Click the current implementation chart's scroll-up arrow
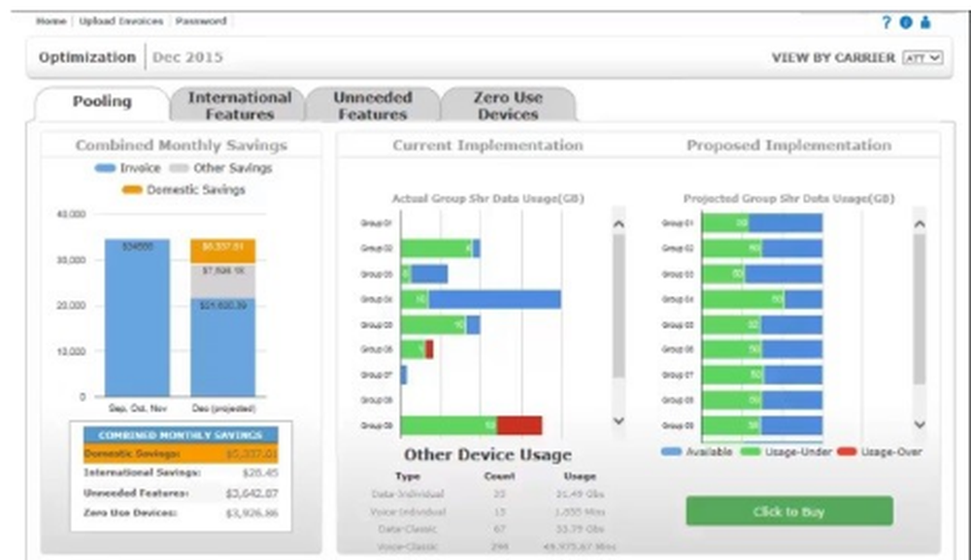This screenshot has width=971, height=560. pyautogui.click(x=619, y=224)
